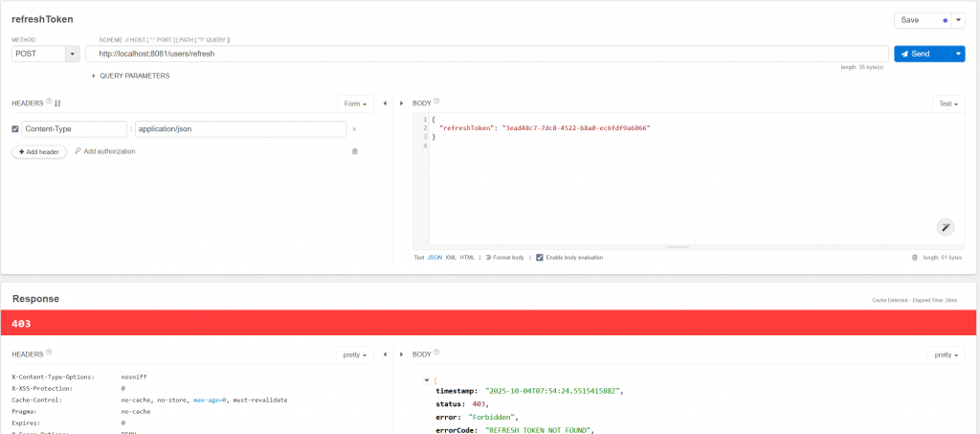Expand the QUERY PARAMETERS section
The height and width of the screenshot is (434, 980).
tap(130, 76)
